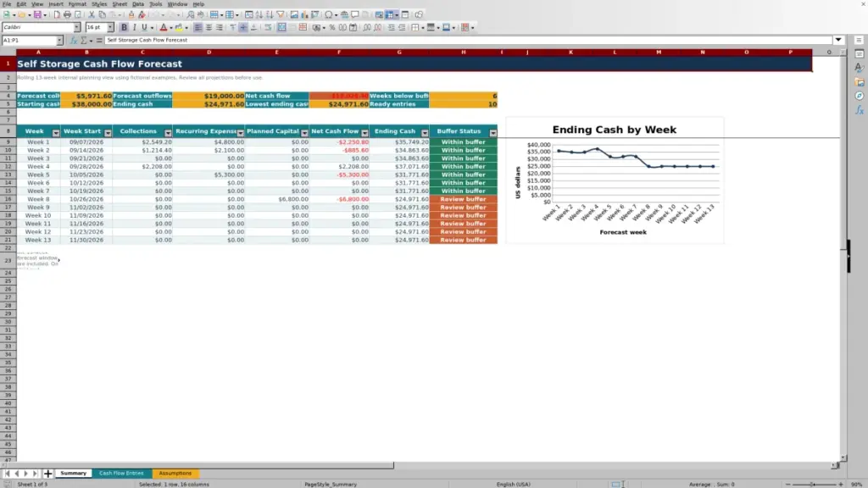Click the zoom slider handle
The image size is (868, 488).
813,485
